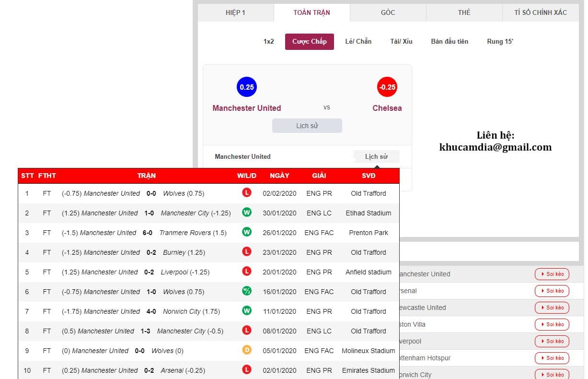Click the 23/01/2020 date cell

click(x=279, y=252)
